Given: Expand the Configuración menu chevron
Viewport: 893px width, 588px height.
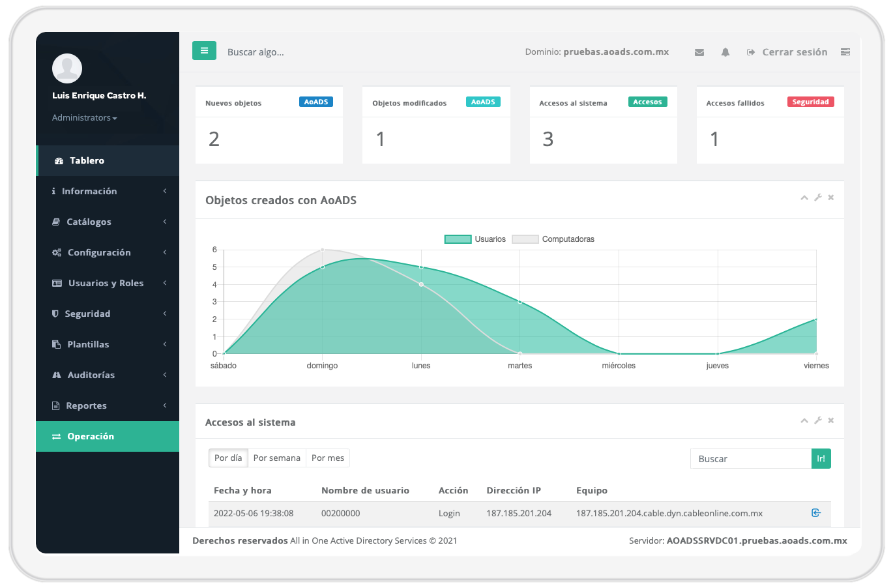Looking at the screenshot, I should click(x=165, y=252).
